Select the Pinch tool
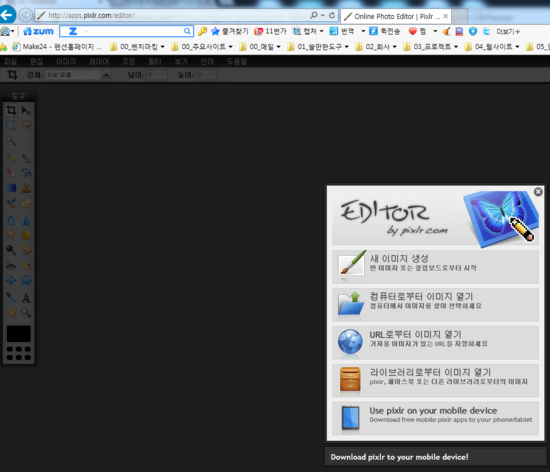The height and width of the screenshot is (472, 550). click(26, 281)
